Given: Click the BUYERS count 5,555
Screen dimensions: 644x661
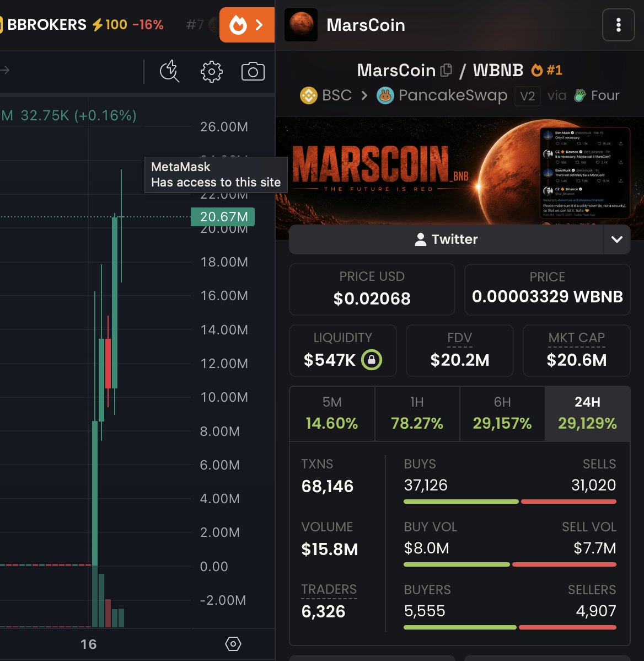Looking at the screenshot, I should [x=424, y=611].
